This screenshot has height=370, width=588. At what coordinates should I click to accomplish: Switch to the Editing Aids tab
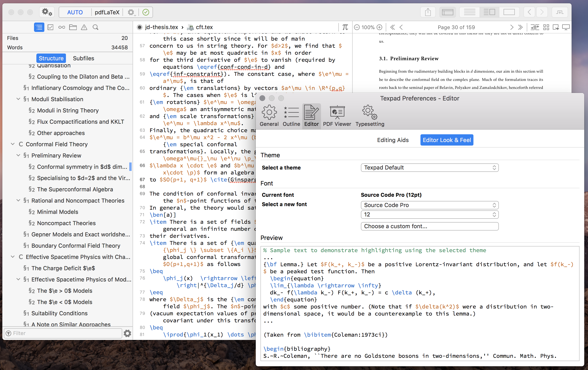[x=392, y=140]
